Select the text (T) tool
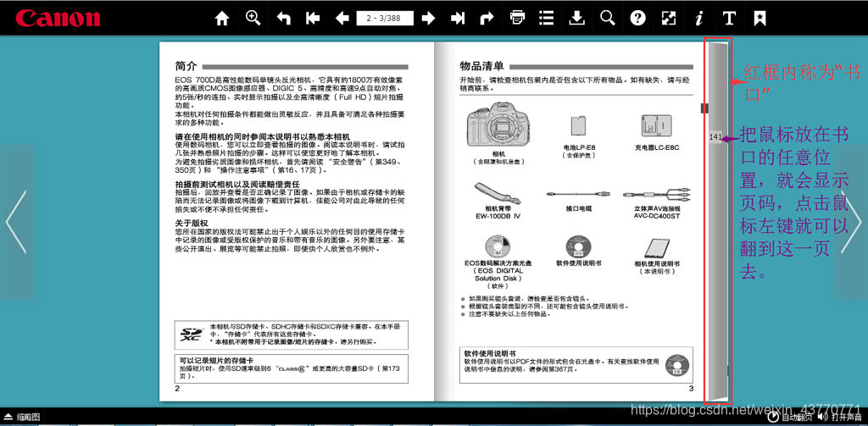Viewport: 868px width, 426px height. point(729,19)
